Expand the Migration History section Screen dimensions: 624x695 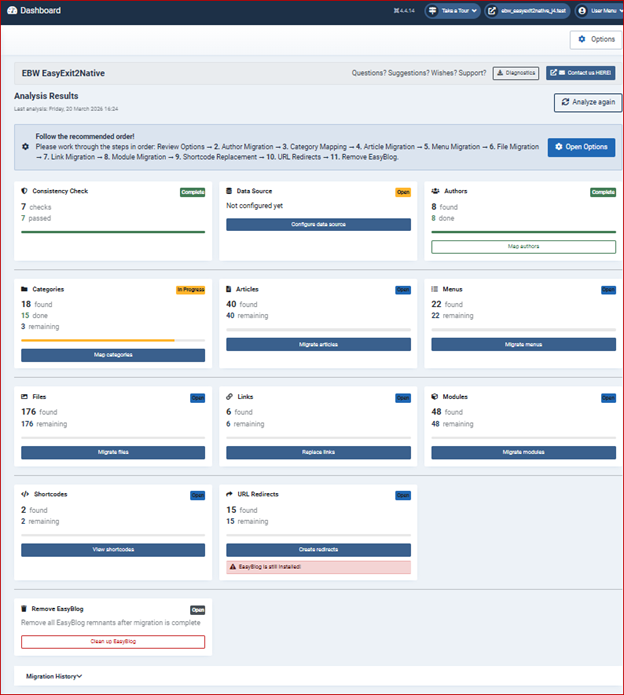pyautogui.click(x=53, y=676)
